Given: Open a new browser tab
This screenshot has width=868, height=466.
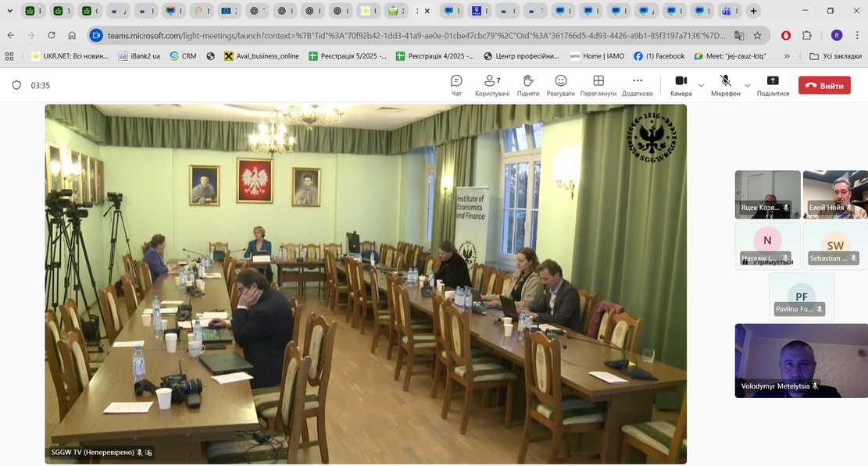Looking at the screenshot, I should click(752, 11).
